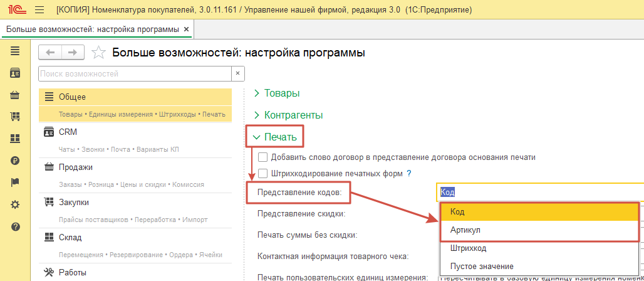644x281 pixels.
Task: Click the 1C logo icon
Action: click(16, 10)
